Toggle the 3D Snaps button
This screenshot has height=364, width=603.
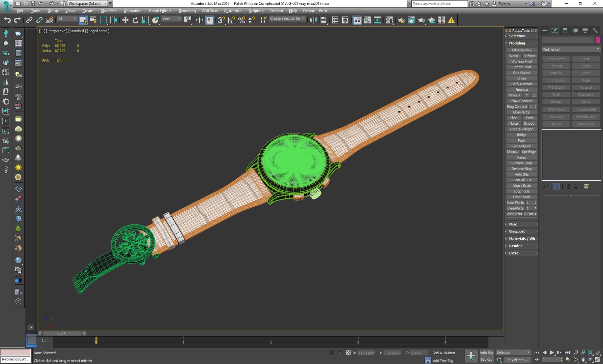[221, 20]
